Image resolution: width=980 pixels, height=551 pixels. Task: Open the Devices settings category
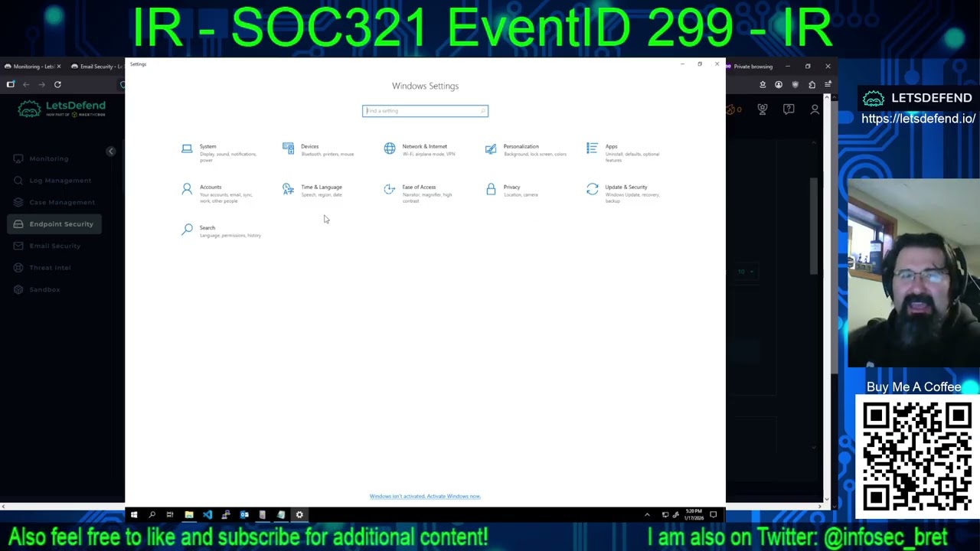click(x=320, y=150)
